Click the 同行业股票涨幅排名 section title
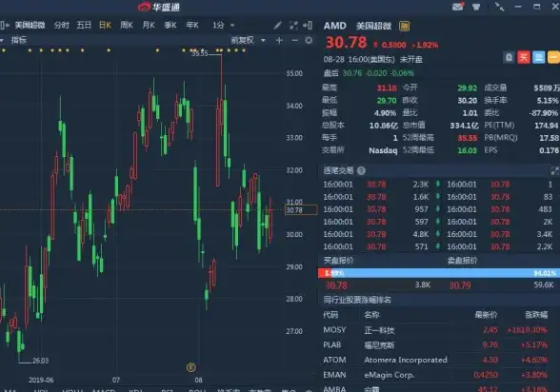This screenshot has height=392, width=560. point(357,300)
